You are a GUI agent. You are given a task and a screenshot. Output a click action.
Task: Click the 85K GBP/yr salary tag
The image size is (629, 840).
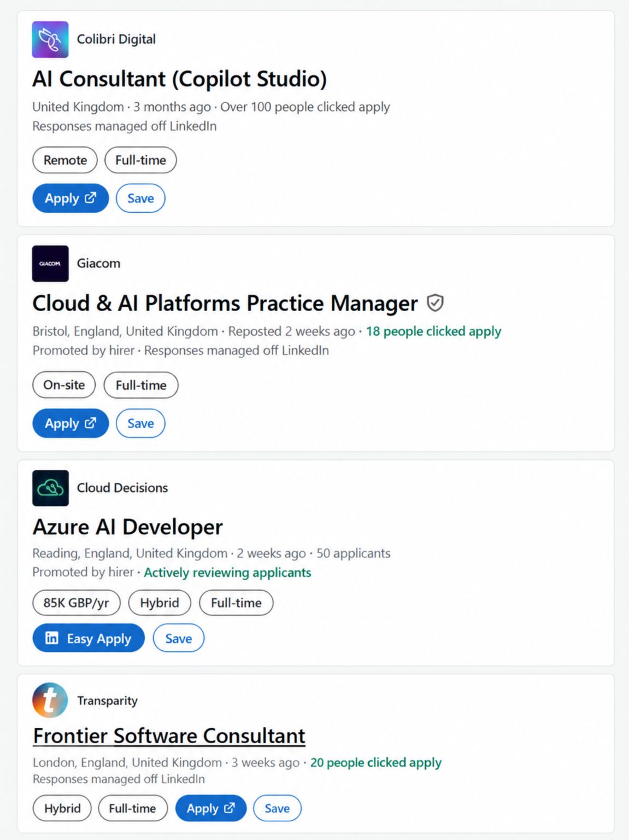click(77, 603)
